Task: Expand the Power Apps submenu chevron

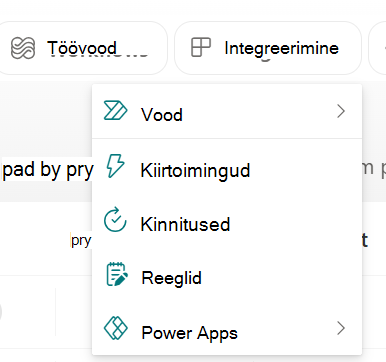Action: pyautogui.click(x=341, y=328)
